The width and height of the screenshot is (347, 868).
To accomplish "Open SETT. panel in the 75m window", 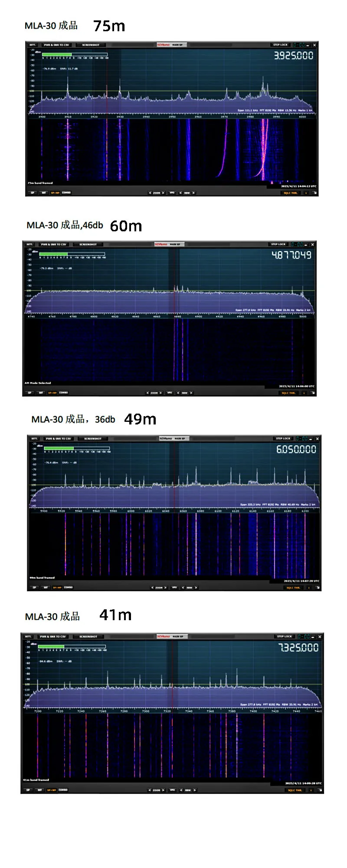I will click(33, 45).
